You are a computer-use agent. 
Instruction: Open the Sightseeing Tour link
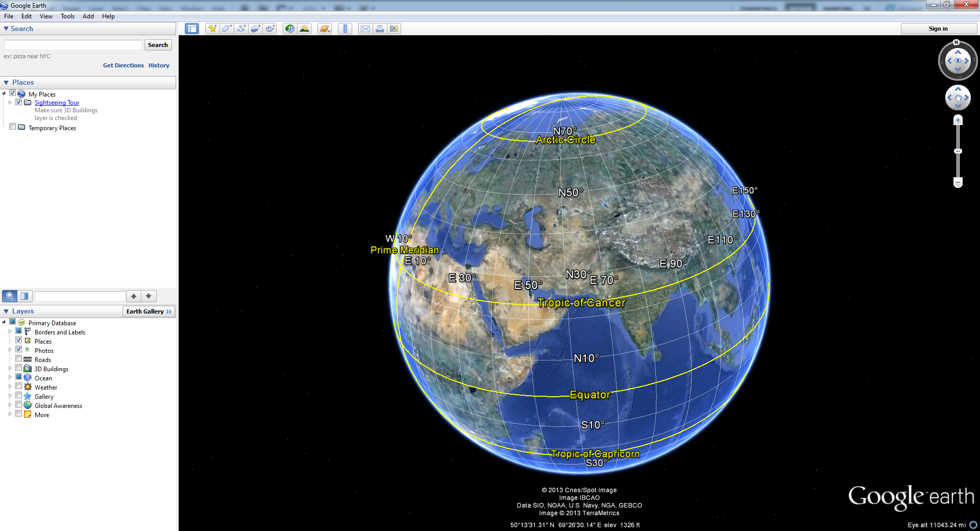coord(57,103)
